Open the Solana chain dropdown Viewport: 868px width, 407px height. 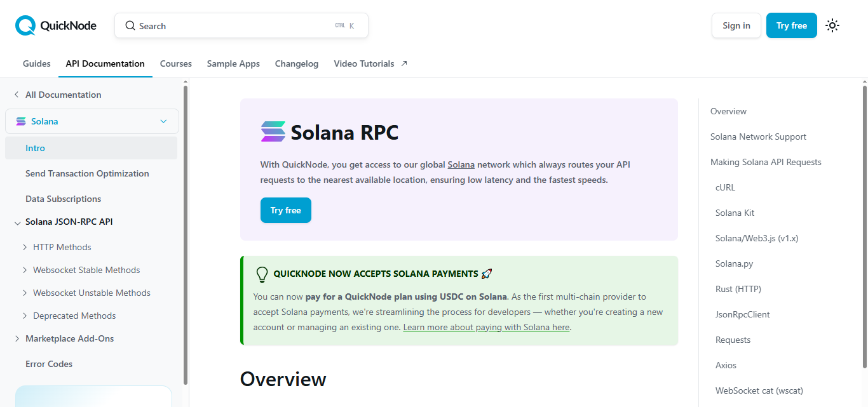coord(92,121)
